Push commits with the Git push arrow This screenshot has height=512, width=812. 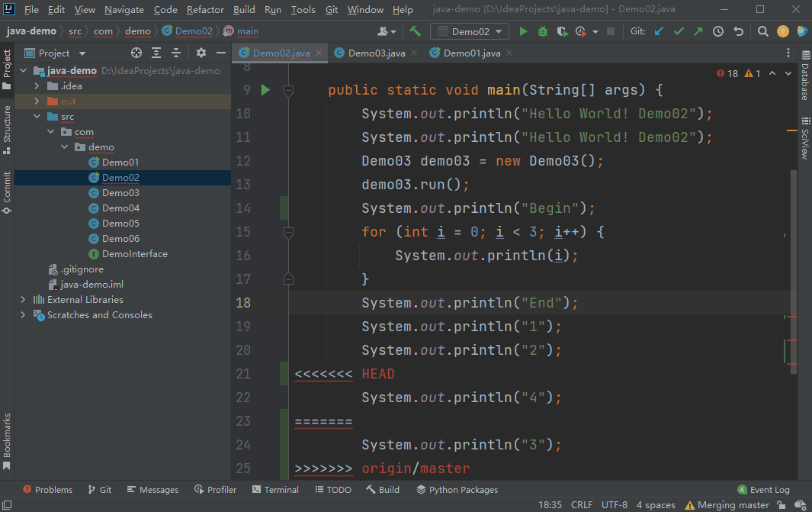698,31
